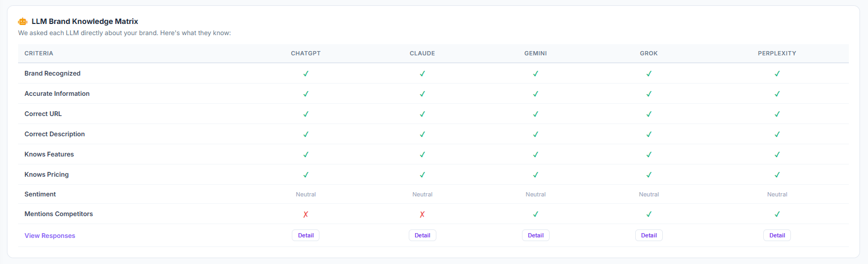Open Gemini response Detail button

[x=536, y=235]
